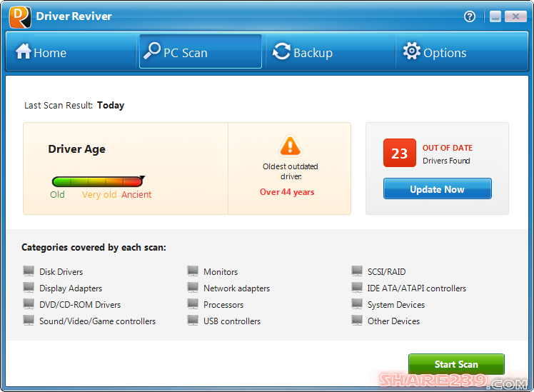Viewport: 534px width, 392px height.
Task: Open the Home tab
Action: 71,52
